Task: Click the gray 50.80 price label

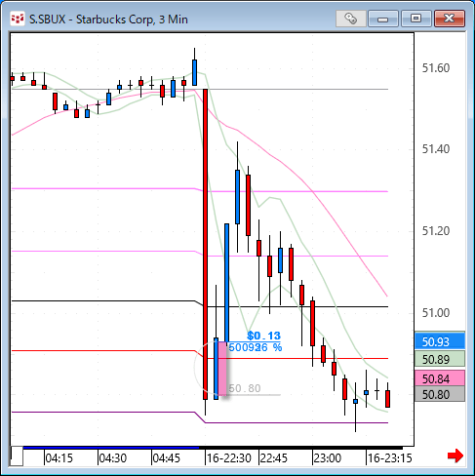Action: 440,394
